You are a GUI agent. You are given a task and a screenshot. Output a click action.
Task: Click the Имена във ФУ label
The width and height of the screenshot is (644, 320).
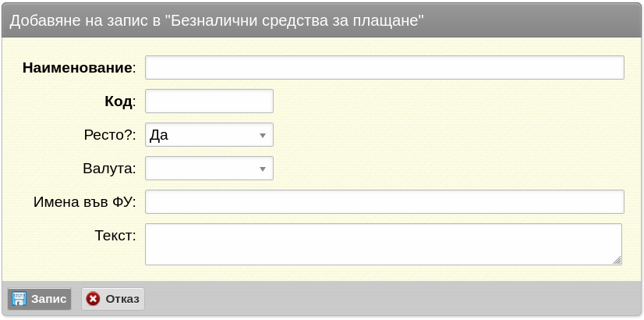pos(83,202)
